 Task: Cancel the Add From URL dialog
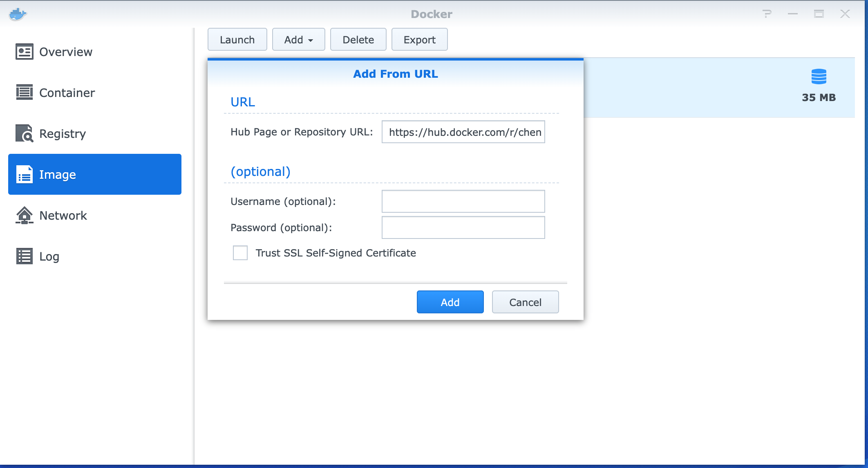pyautogui.click(x=525, y=302)
